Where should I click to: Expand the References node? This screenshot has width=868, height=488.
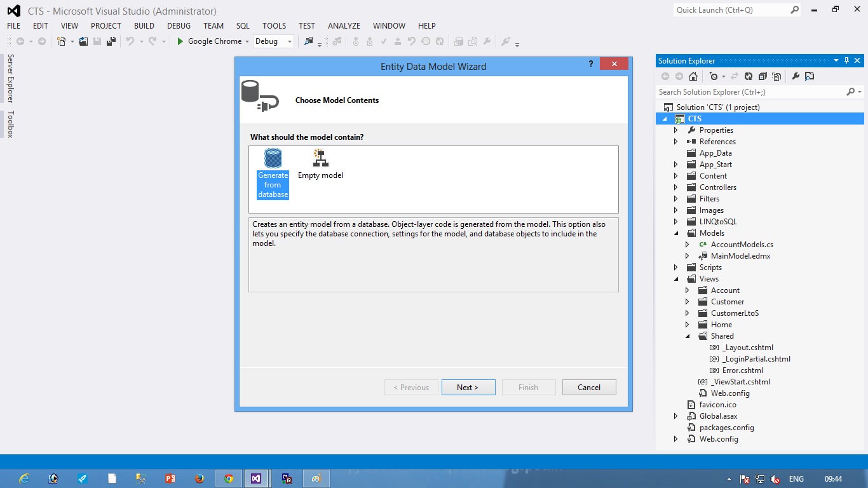pyautogui.click(x=676, y=142)
